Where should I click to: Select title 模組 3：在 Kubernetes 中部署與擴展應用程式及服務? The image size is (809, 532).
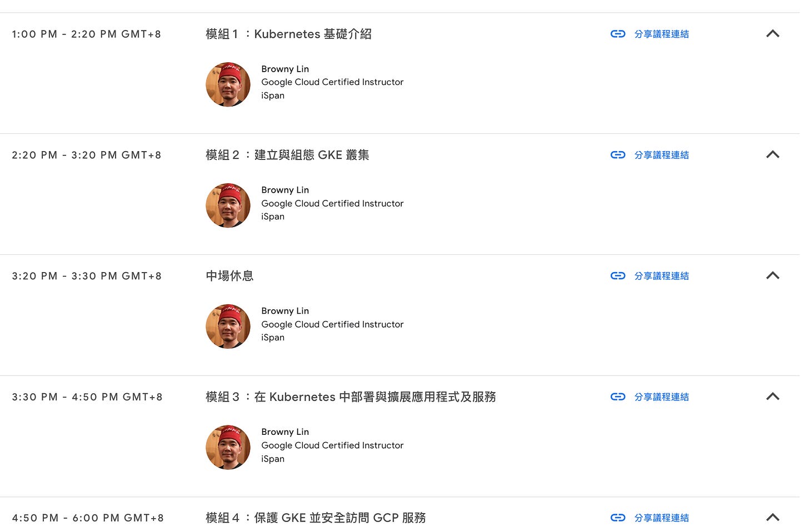(x=351, y=397)
